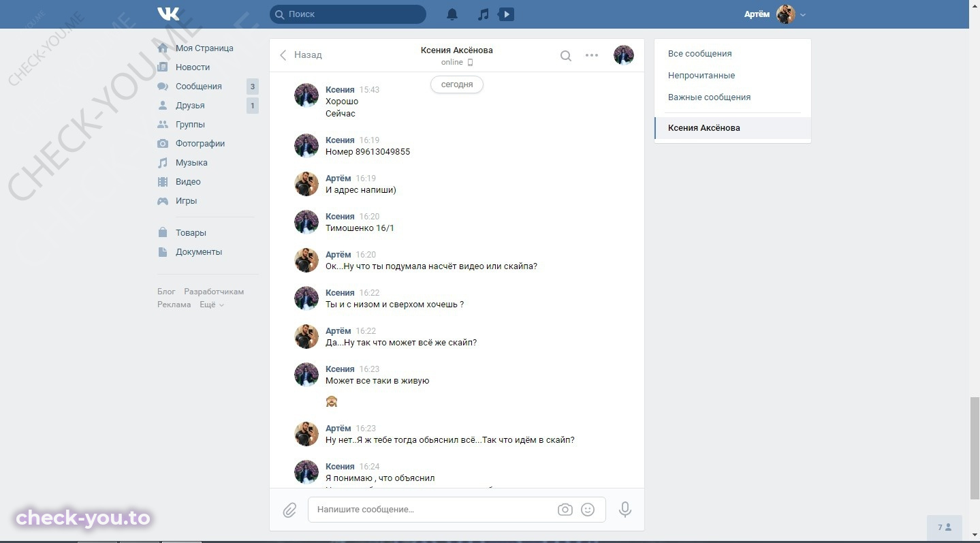Click message text Номер 89613049855
Viewport: 980px width, 543px height.
click(368, 152)
